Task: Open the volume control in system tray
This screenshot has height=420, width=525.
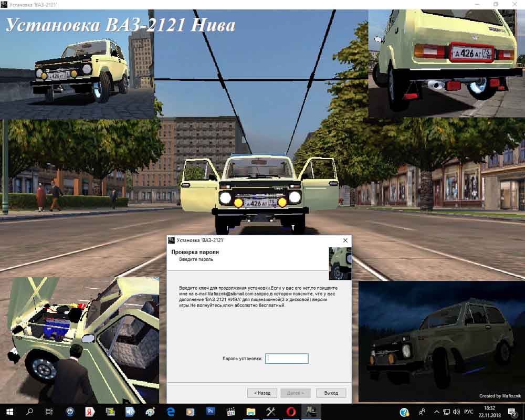Action: coord(456,412)
